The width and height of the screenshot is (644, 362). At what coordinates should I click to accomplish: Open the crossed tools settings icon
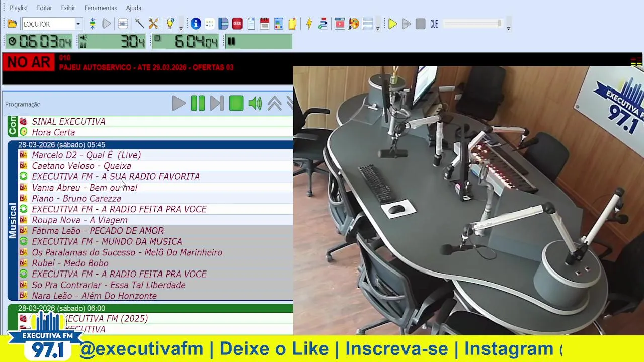[154, 24]
